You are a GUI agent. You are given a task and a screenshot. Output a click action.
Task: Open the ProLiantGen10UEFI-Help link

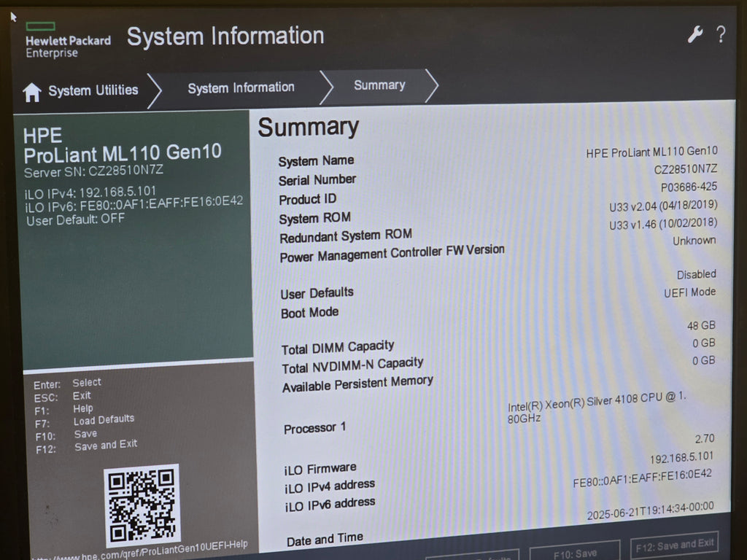coord(139,551)
